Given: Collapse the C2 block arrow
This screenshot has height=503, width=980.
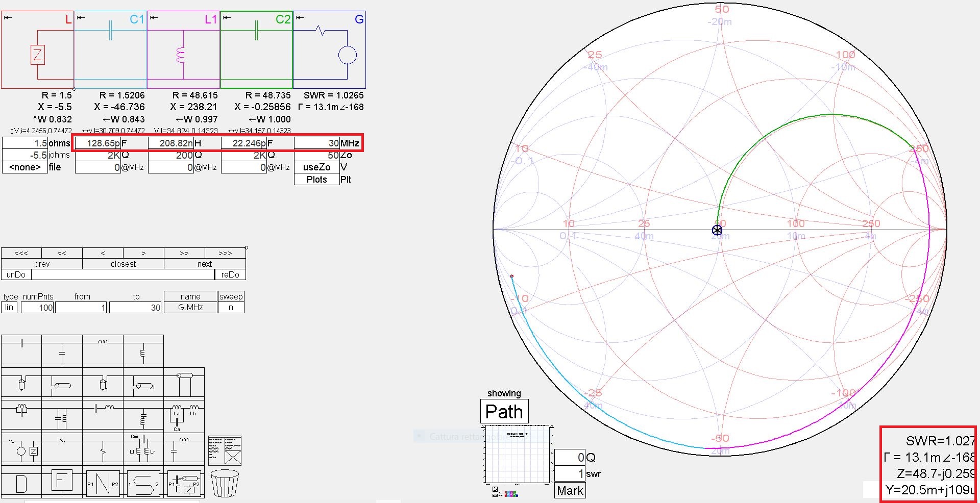Looking at the screenshot, I should coord(227,18).
